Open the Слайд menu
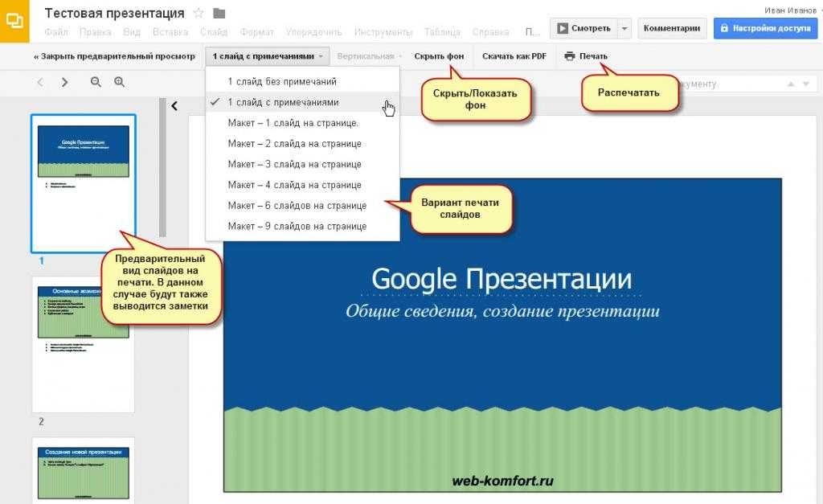 [214, 32]
